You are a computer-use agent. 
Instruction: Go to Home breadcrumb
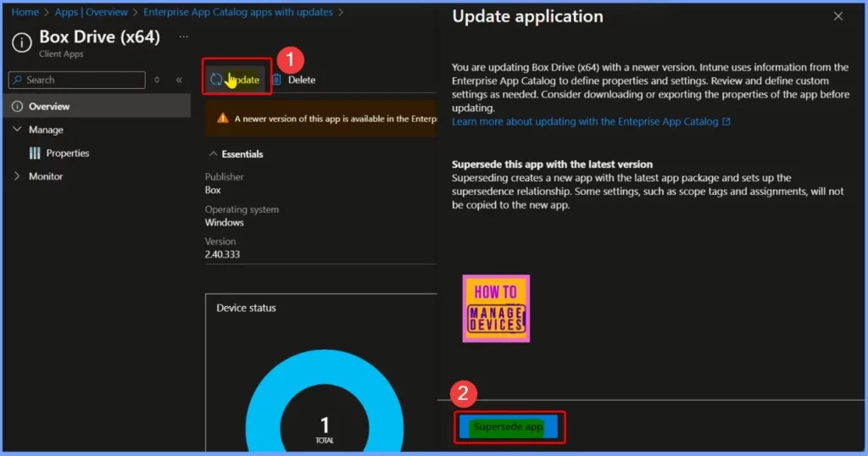[x=25, y=12]
